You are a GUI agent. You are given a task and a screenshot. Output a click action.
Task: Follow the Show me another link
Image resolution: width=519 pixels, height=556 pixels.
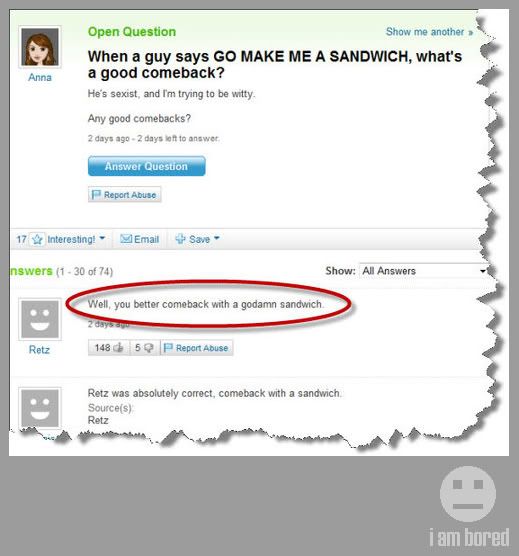(x=429, y=32)
